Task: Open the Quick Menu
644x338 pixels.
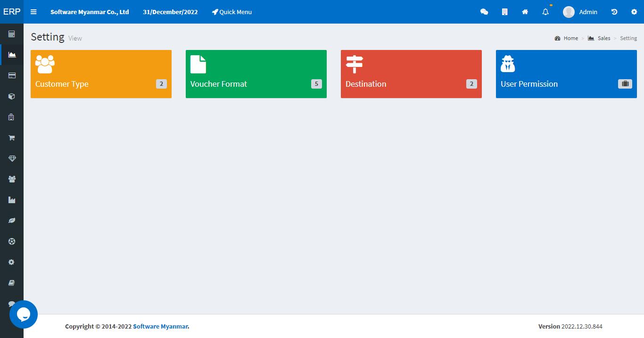Action: pos(232,12)
